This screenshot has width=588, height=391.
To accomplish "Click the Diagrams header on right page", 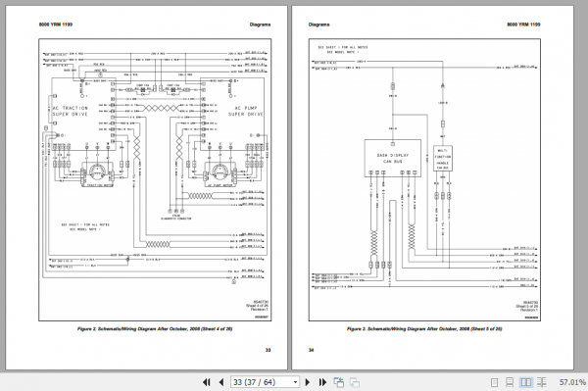I will click(x=318, y=24).
